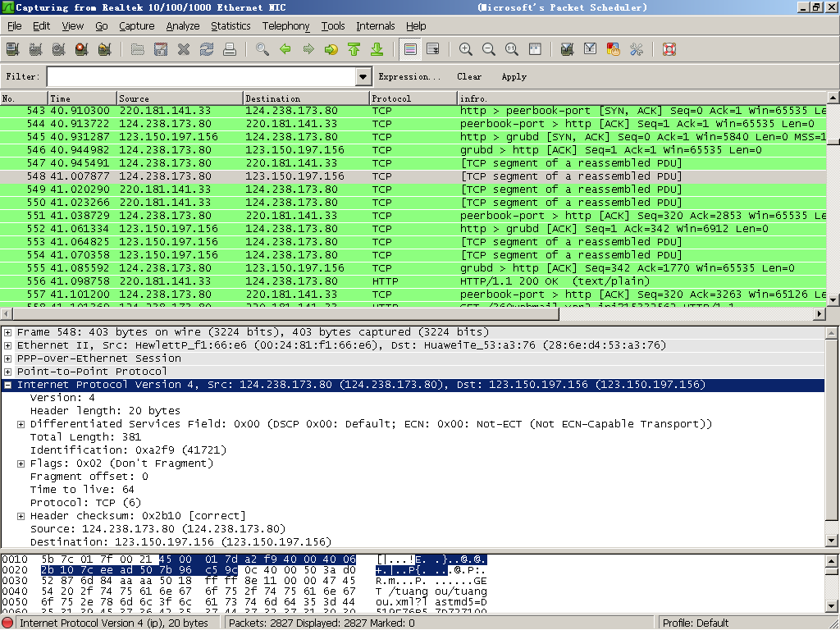Open the Telephony menu
840x630 pixels.
click(285, 25)
